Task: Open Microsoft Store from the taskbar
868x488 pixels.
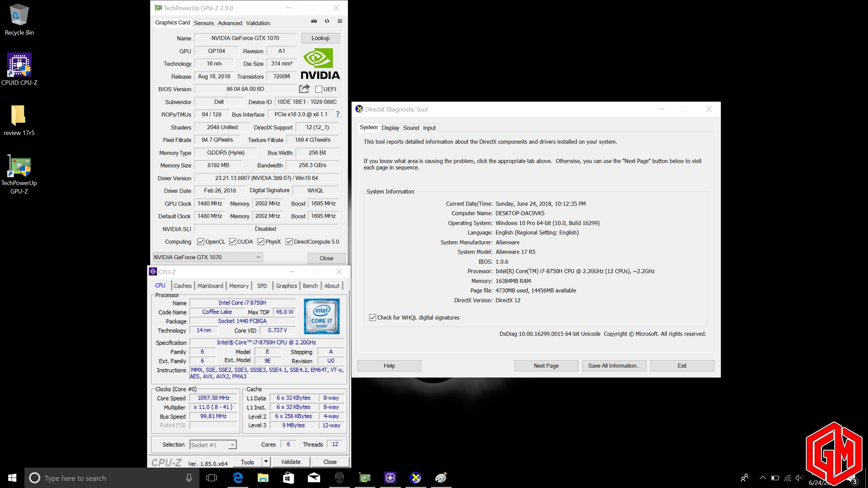Action: click(288, 478)
